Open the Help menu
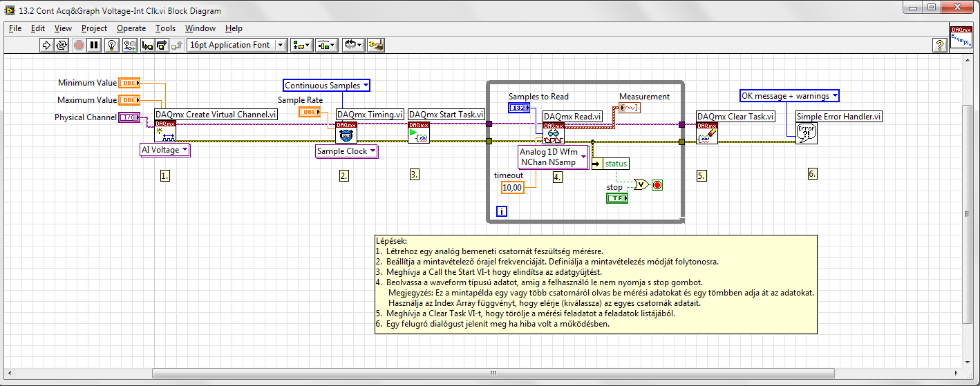The height and width of the screenshot is (386, 980). click(234, 28)
